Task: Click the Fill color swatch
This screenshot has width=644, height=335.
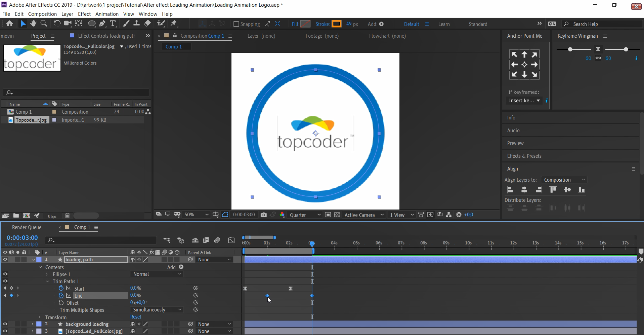Action: click(x=305, y=24)
